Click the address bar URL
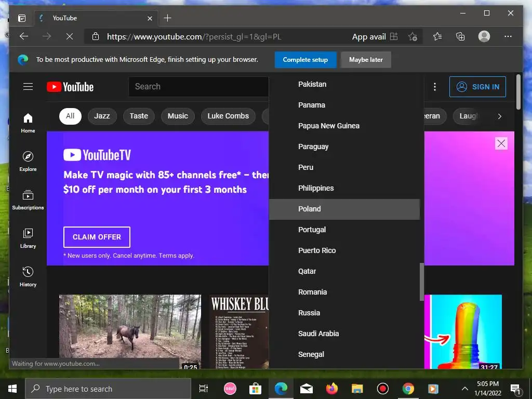Image resolution: width=532 pixels, height=399 pixels. coord(194,37)
